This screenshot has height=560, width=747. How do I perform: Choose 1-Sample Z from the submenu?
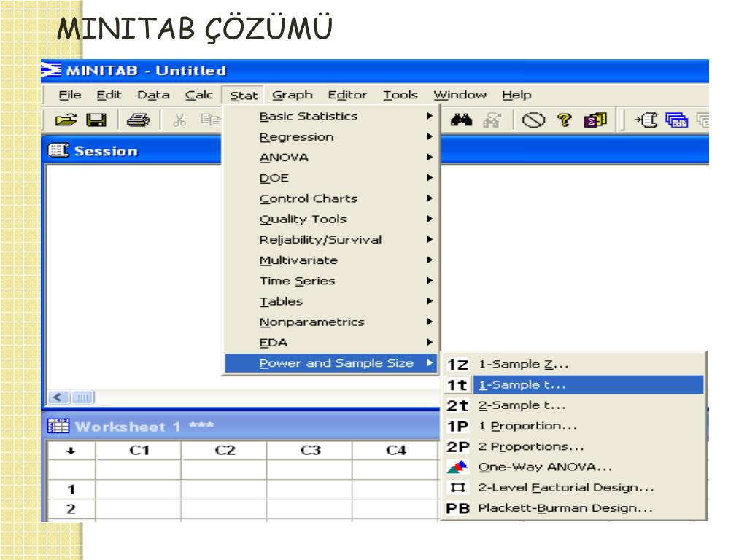pos(573,365)
